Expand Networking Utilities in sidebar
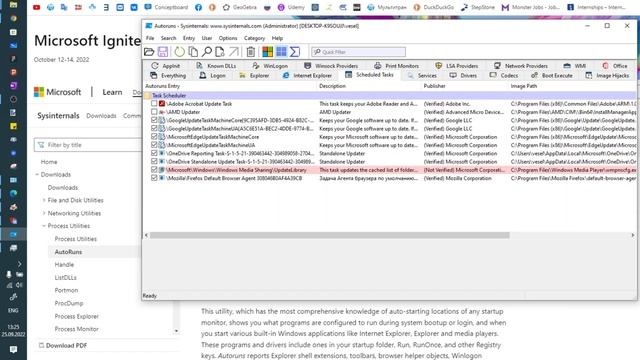 (x=44, y=213)
